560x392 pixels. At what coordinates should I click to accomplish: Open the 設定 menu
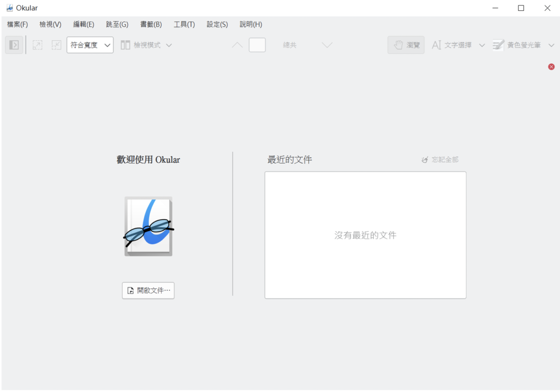[x=217, y=24]
